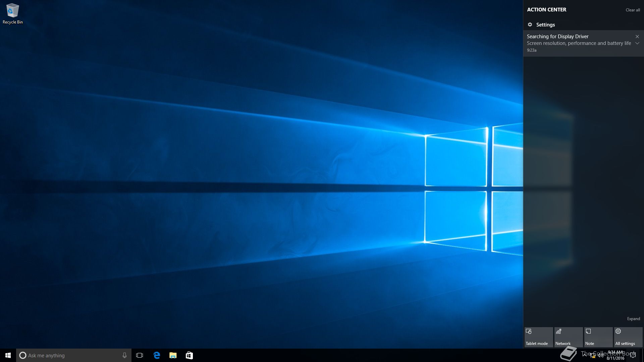644x362 pixels.
Task: Open All settings from quick actions
Action: pos(628,337)
